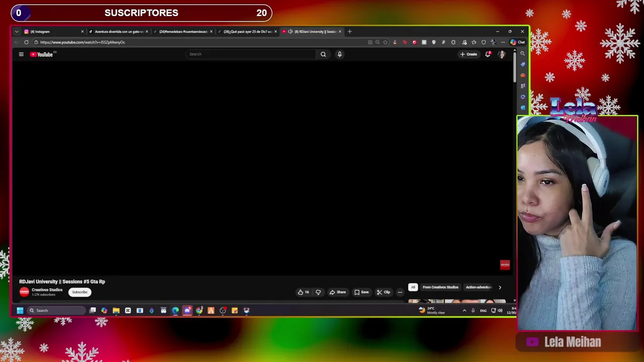This screenshot has width=644, height=362.
Task: Dislike the video with thumbs down
Action: 318,292
